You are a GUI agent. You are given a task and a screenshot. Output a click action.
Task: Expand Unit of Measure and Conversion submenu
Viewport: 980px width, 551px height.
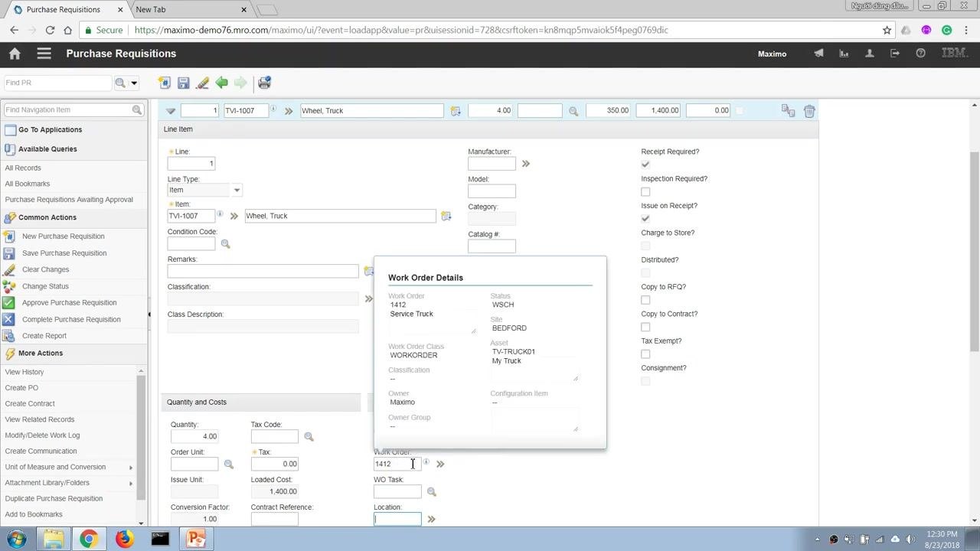[130, 467]
